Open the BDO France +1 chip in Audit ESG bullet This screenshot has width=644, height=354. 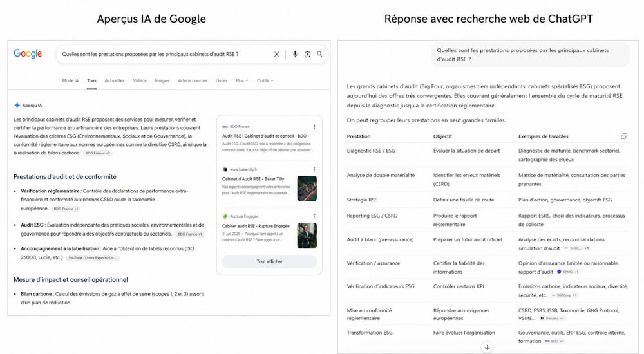coord(189,234)
